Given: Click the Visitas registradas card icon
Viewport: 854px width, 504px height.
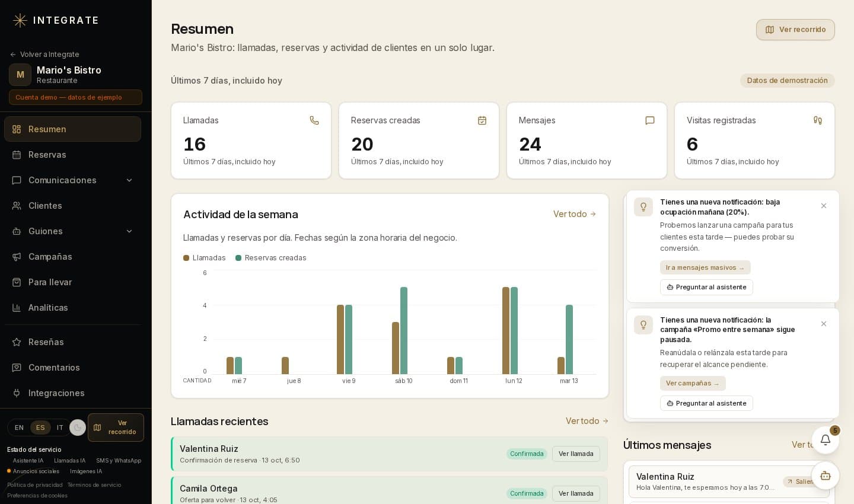Looking at the screenshot, I should [818, 120].
